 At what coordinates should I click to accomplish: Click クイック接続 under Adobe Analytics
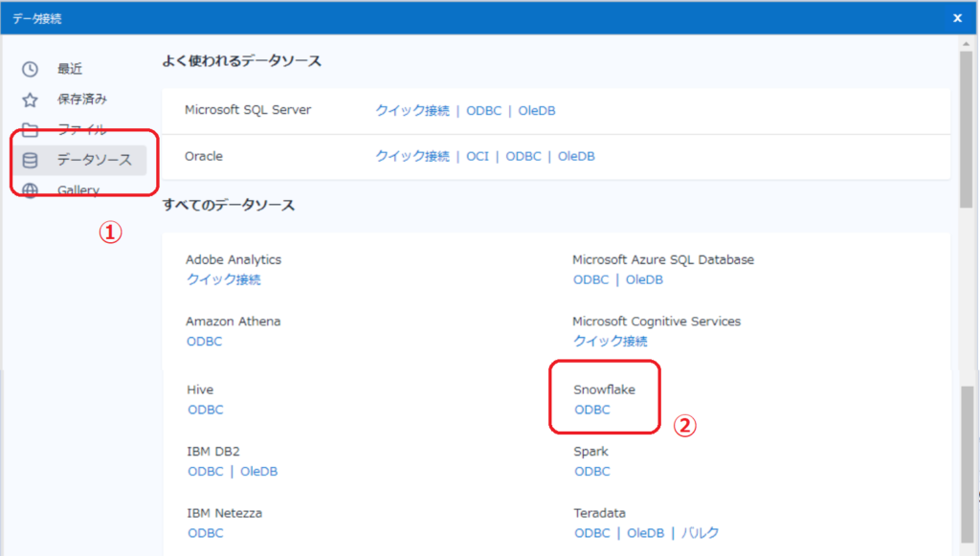click(x=224, y=279)
